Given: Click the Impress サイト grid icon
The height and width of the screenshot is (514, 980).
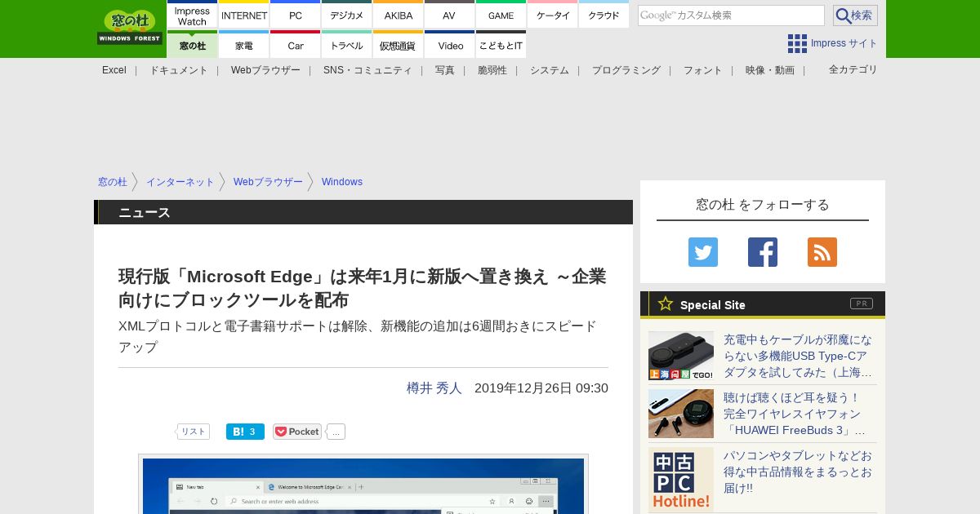Looking at the screenshot, I should [x=797, y=43].
